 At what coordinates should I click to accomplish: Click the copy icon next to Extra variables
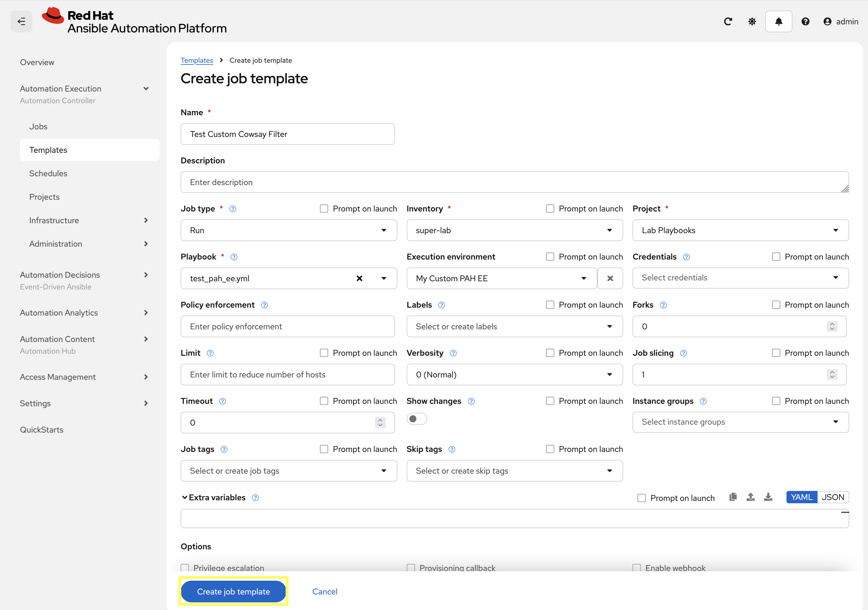(733, 497)
